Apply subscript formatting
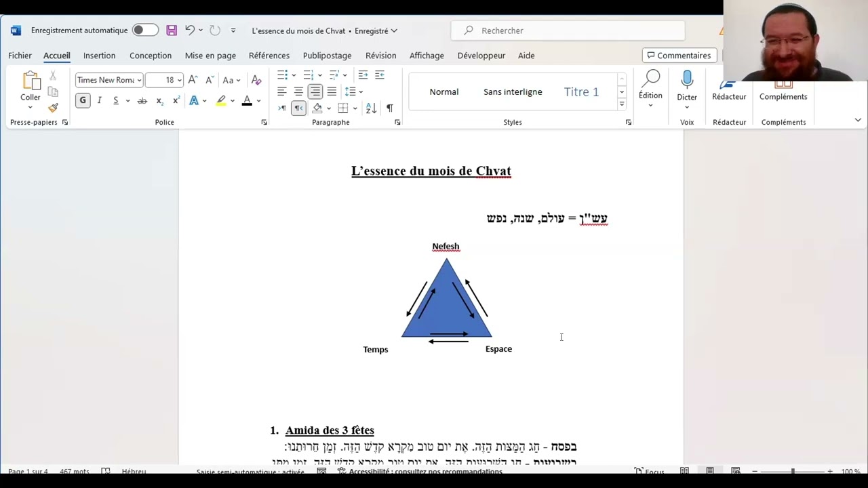This screenshot has height=488, width=868. coord(159,101)
